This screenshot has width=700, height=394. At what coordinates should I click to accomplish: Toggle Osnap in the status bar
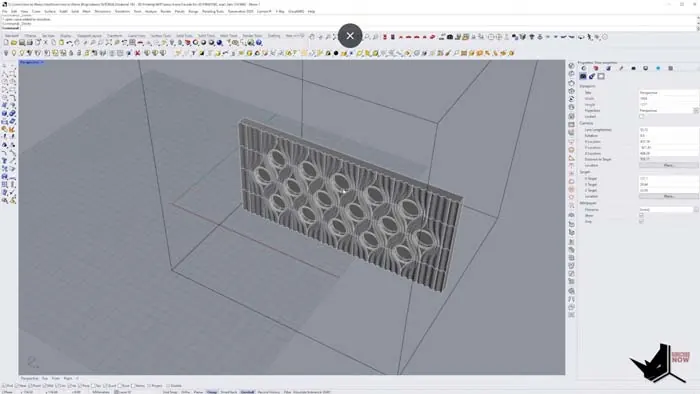pos(212,392)
